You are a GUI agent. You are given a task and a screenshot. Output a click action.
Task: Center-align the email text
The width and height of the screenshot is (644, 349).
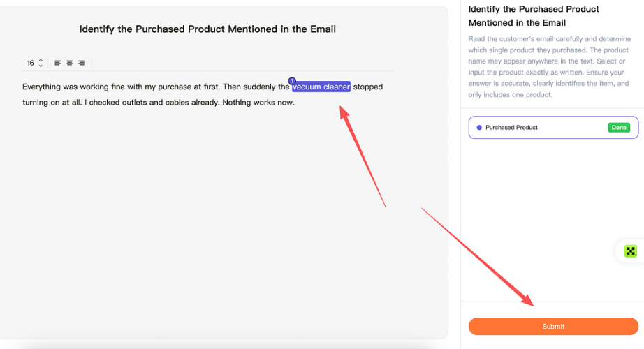69,63
